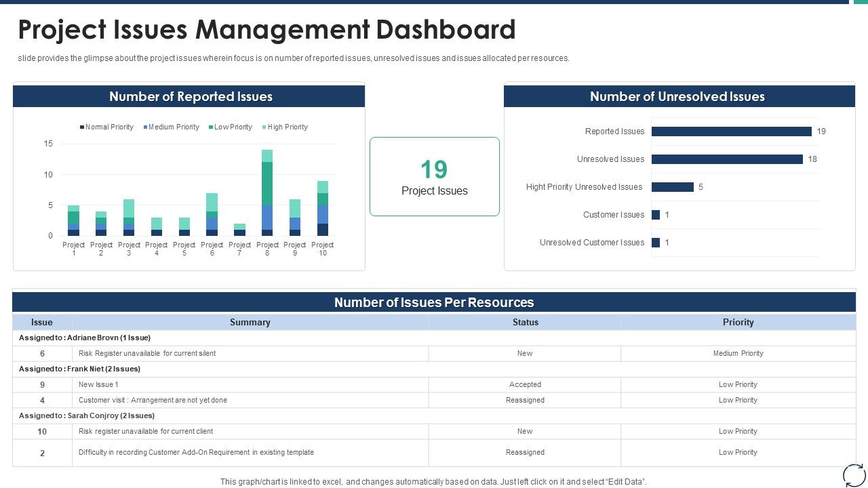Click 'Low Priority' cell for issue 9
This screenshot has height=488, width=868.
738,384
